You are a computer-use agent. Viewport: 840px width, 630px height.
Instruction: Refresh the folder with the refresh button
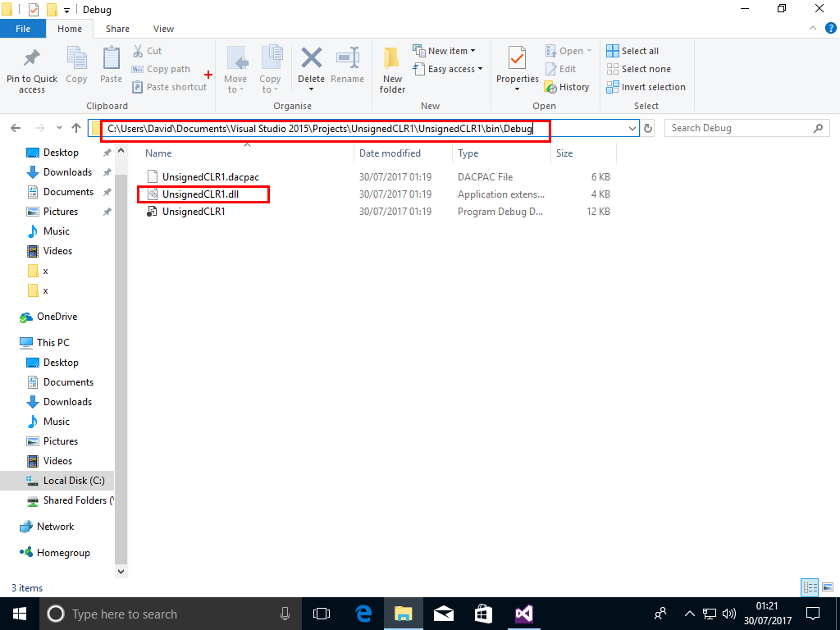[648, 129]
